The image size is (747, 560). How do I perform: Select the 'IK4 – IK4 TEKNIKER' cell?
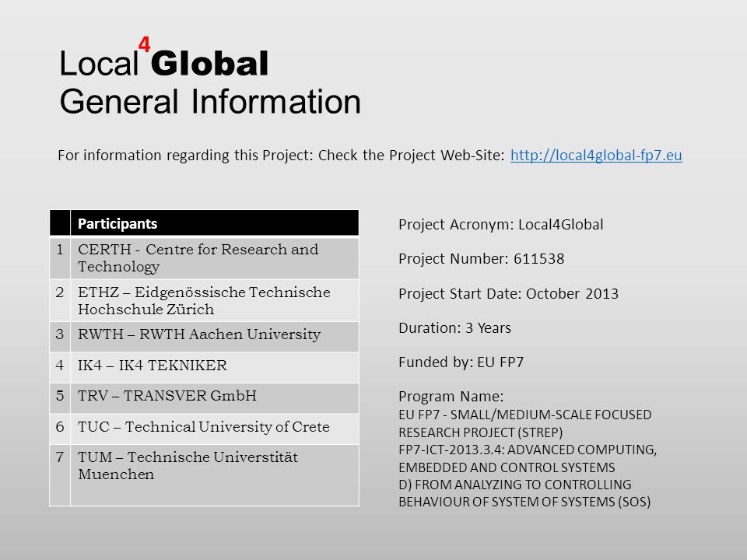(215, 368)
